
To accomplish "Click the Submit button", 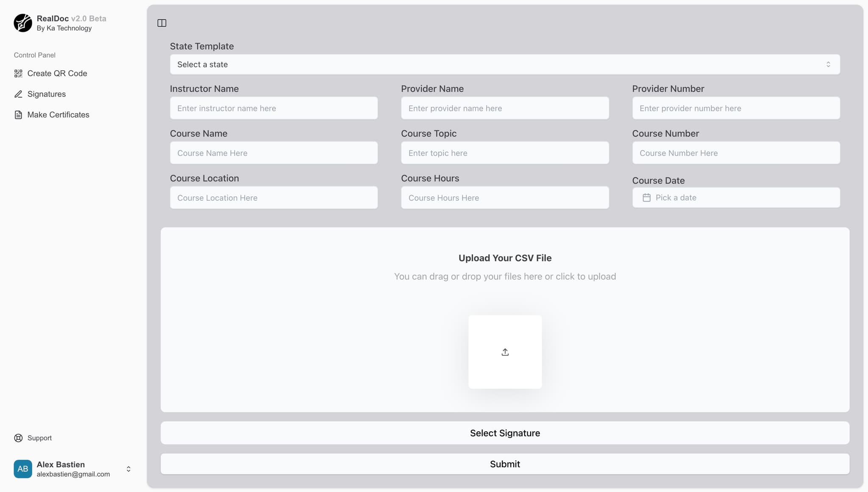I will [504, 464].
